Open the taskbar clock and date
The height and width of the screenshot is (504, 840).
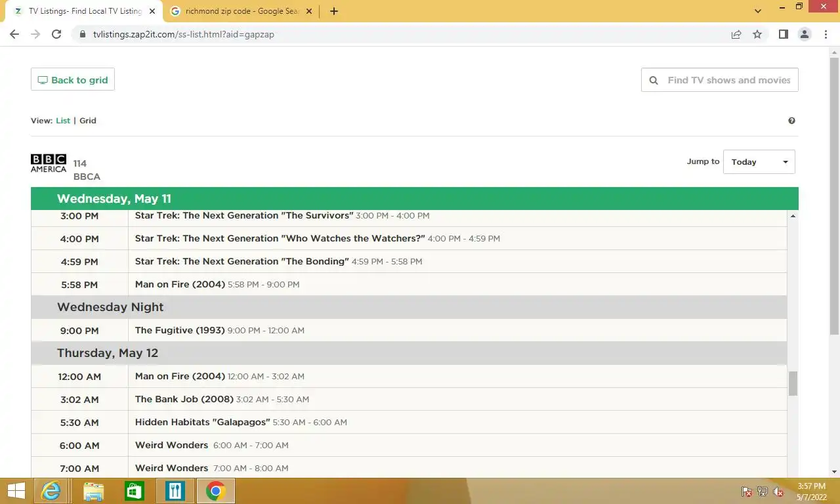click(811, 492)
